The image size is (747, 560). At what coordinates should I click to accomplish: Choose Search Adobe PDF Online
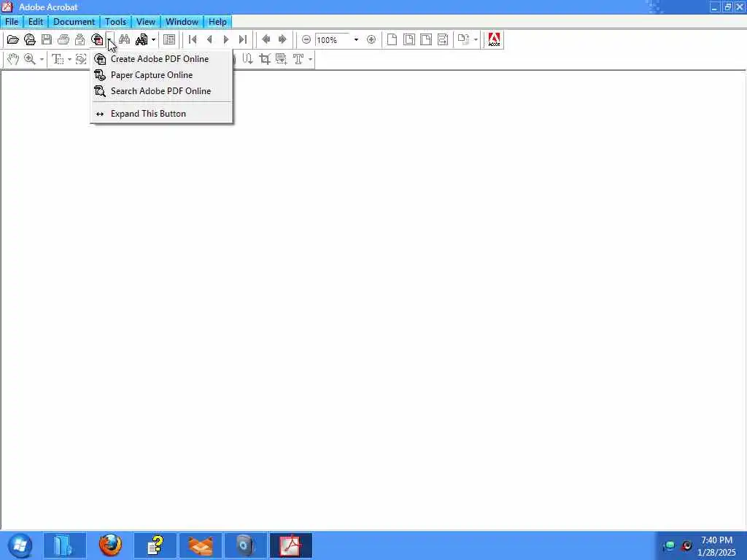click(x=161, y=91)
